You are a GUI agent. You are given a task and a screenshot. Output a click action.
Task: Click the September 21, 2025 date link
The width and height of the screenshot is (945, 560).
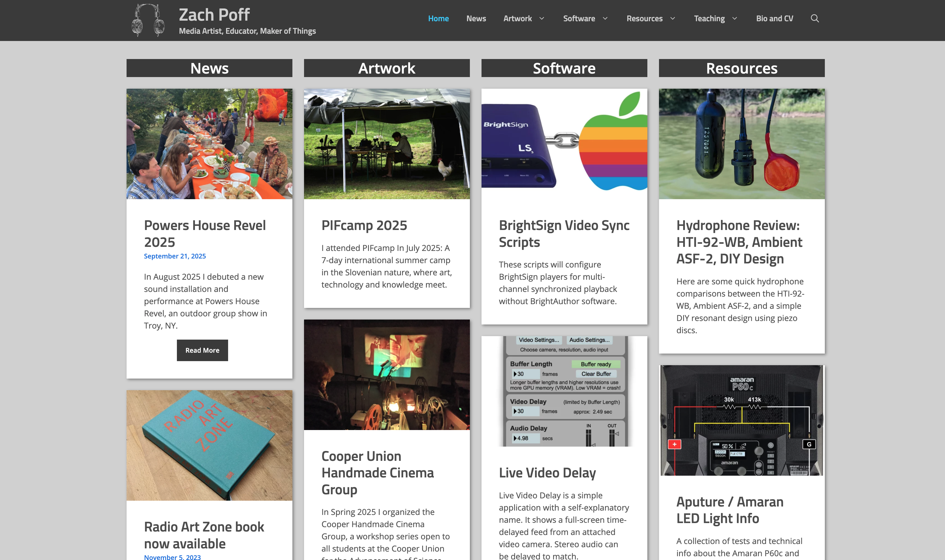pos(175,256)
